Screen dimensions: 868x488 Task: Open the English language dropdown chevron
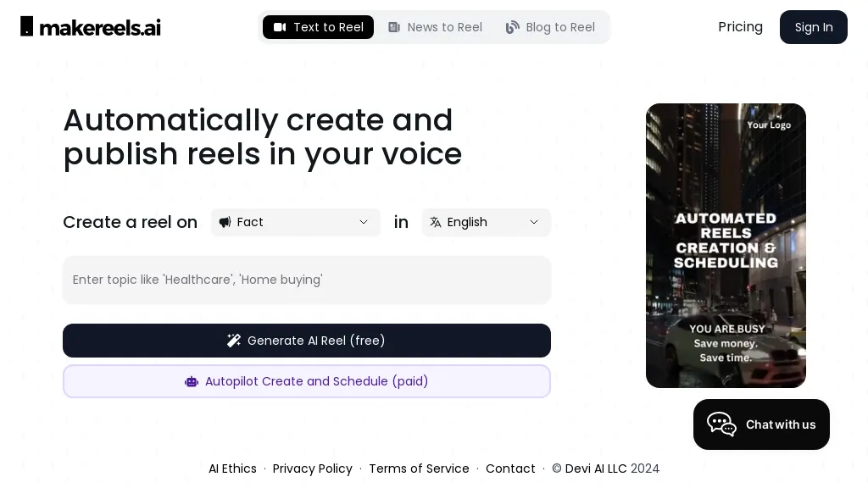click(533, 222)
